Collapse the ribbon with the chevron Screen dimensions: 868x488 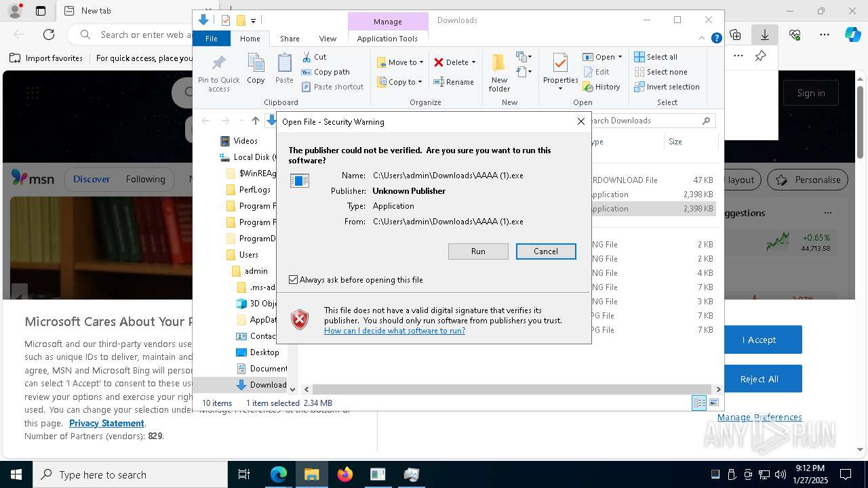tap(703, 39)
